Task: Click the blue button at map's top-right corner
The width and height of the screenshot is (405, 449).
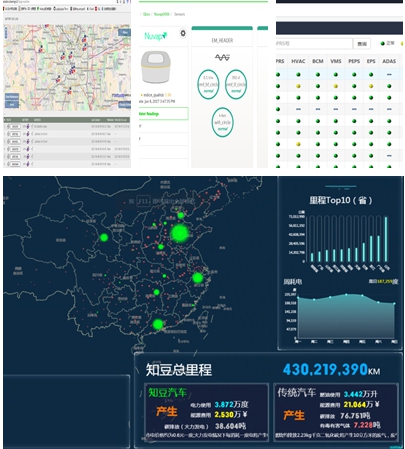Action: click(124, 32)
